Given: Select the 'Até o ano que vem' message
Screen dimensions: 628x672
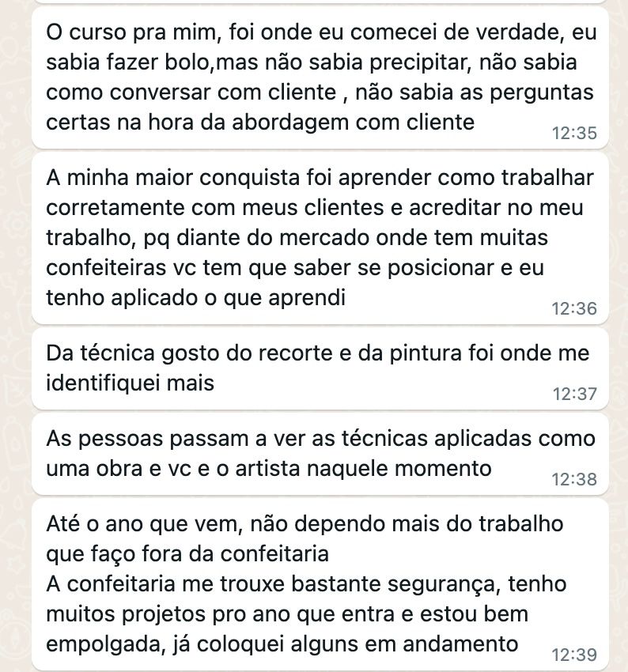Looking at the screenshot, I should [320, 584].
